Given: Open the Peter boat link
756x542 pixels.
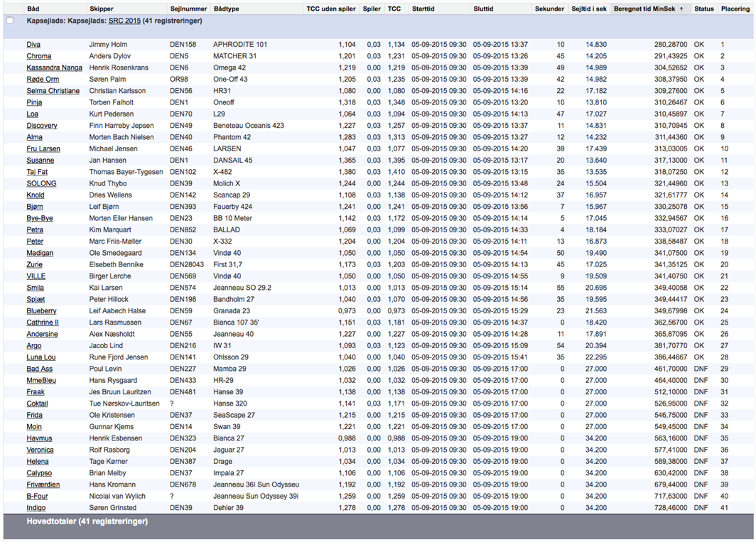Looking at the screenshot, I should (35, 241).
